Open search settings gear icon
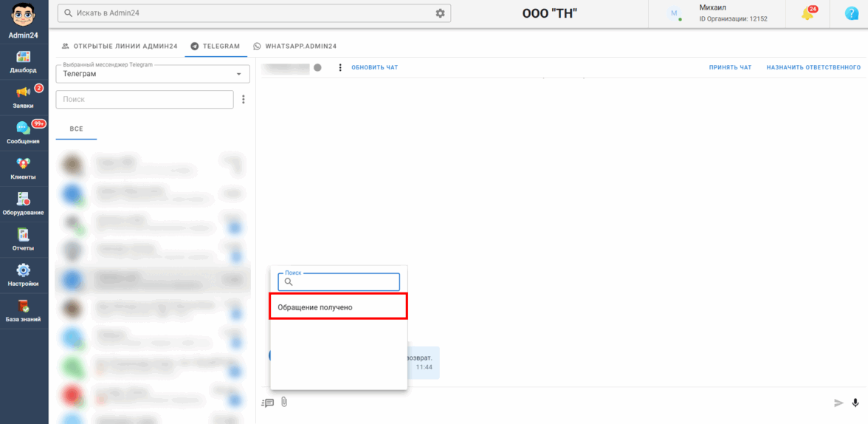Image resolution: width=868 pixels, height=424 pixels. click(x=440, y=13)
